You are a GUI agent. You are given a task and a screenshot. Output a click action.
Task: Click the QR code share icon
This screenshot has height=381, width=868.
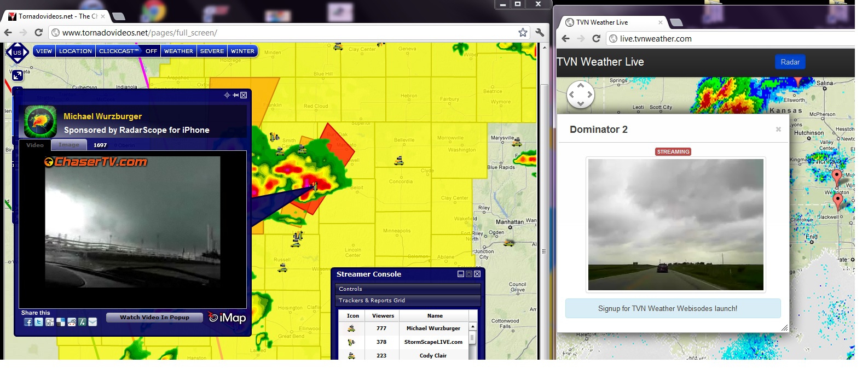(50, 322)
